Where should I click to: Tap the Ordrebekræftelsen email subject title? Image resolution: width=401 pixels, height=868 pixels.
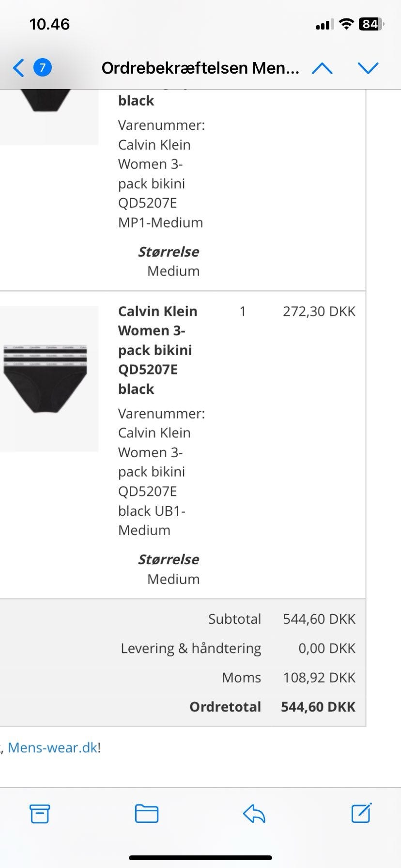[x=200, y=68]
